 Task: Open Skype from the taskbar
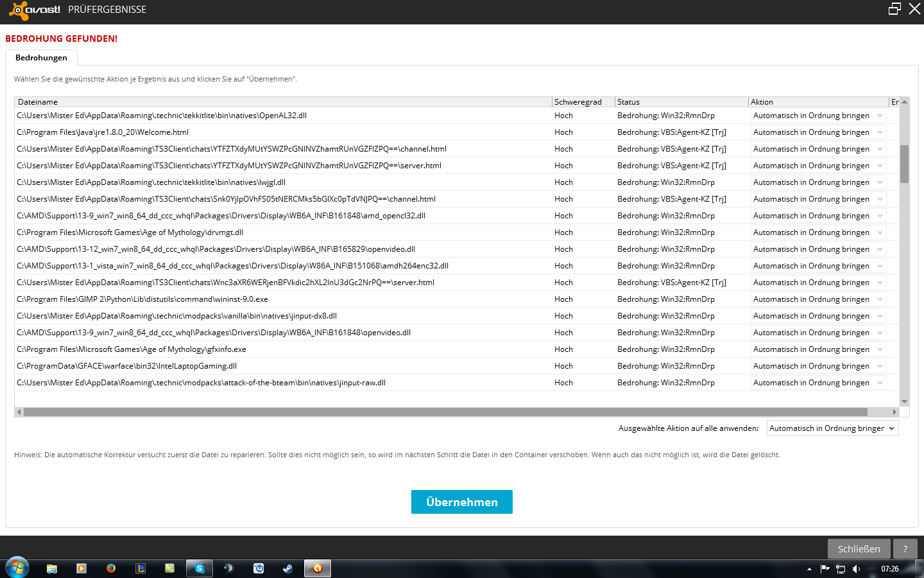(200, 568)
